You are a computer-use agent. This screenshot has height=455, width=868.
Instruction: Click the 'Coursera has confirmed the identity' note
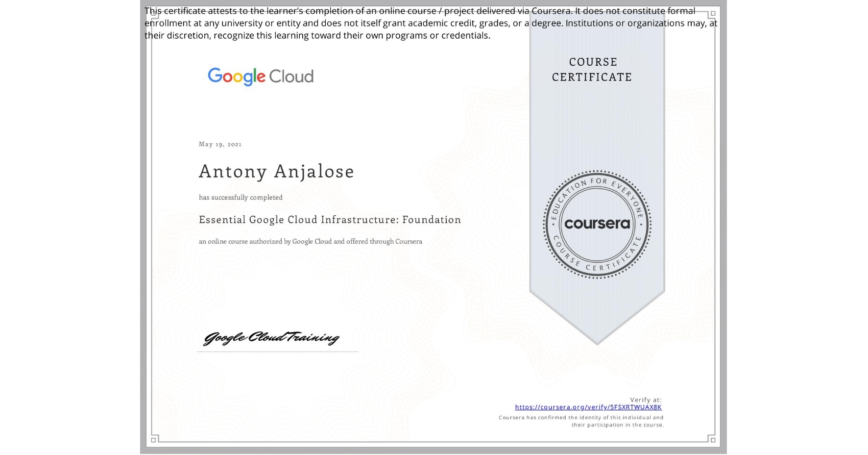click(x=581, y=421)
